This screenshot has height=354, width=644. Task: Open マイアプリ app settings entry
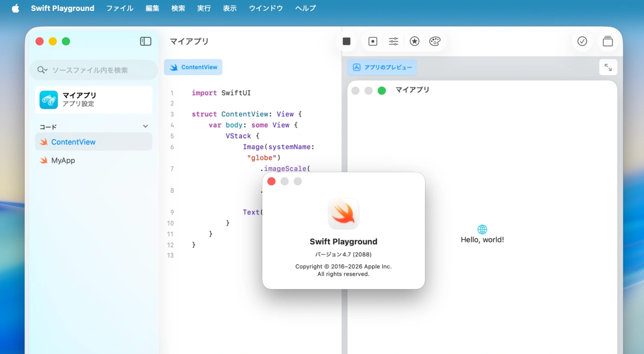coord(93,100)
